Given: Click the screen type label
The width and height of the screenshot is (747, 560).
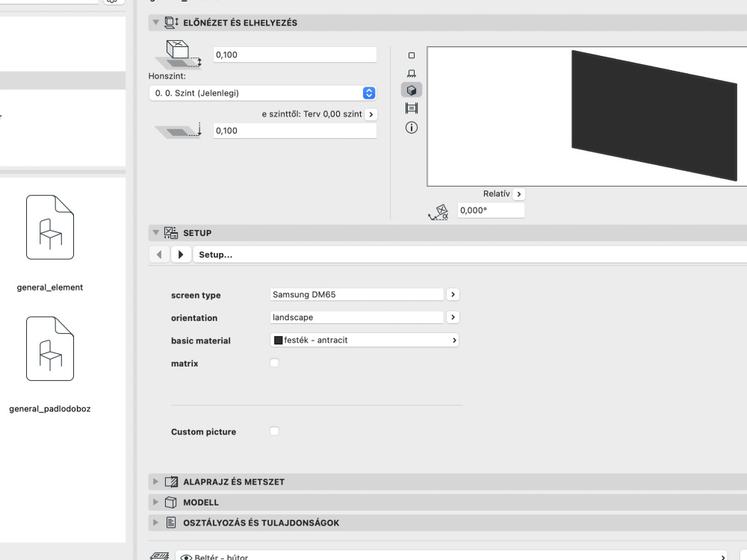Looking at the screenshot, I should pos(196,295).
